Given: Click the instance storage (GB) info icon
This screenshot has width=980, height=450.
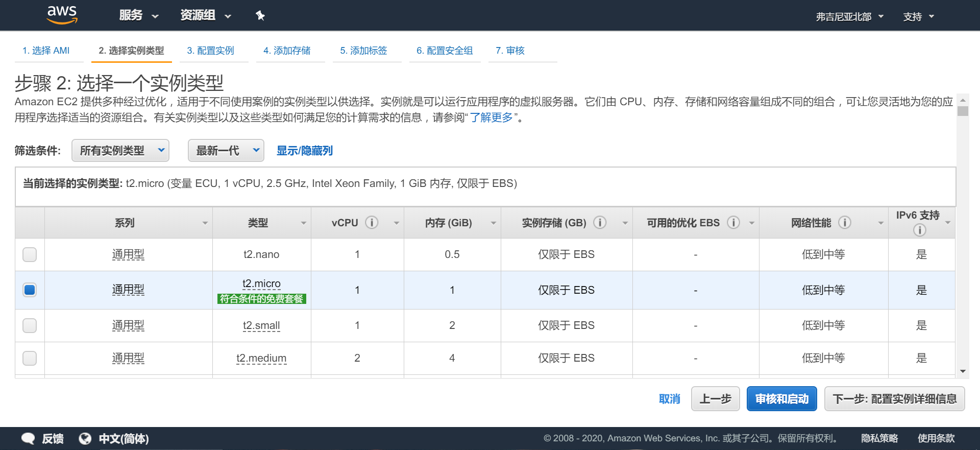Looking at the screenshot, I should pos(600,222).
